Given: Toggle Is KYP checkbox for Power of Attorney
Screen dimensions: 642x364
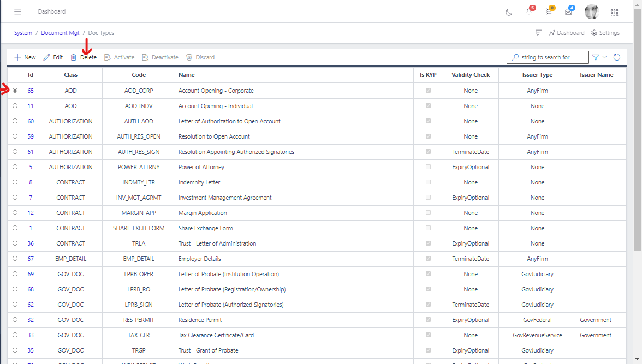Looking at the screenshot, I should tap(428, 167).
